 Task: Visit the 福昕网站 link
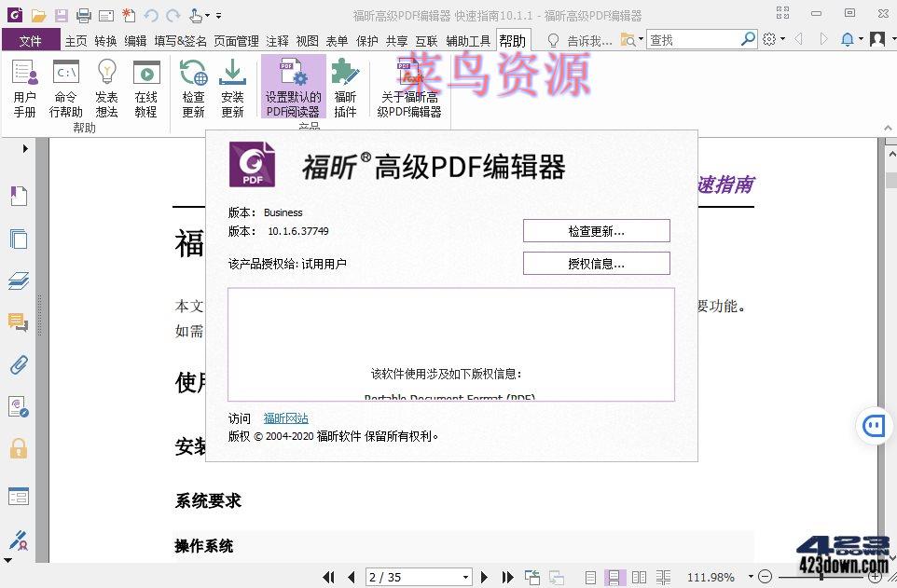point(285,417)
